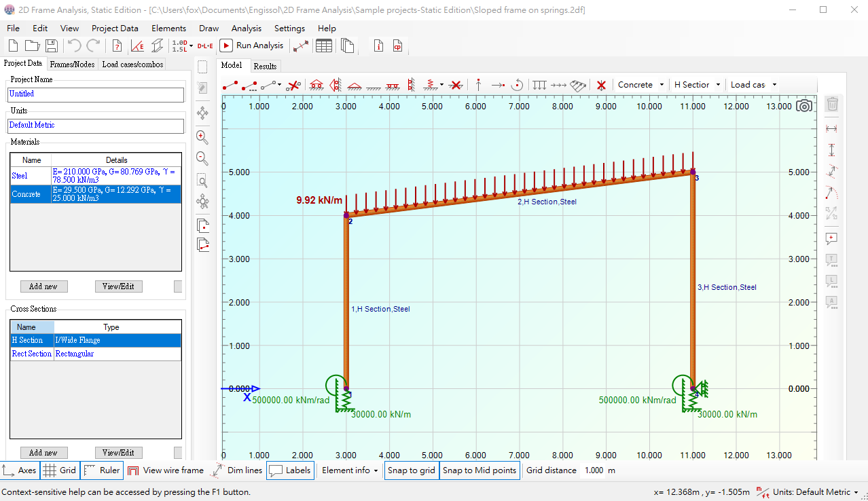Toggle the Labels display

pos(290,470)
